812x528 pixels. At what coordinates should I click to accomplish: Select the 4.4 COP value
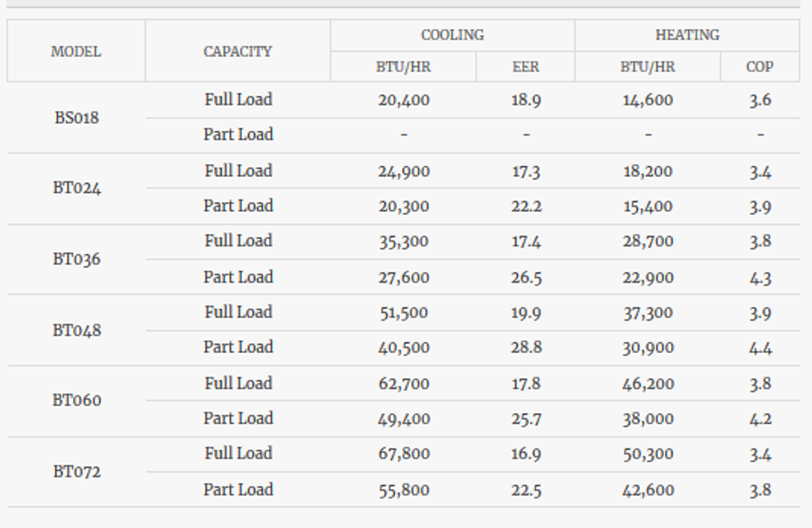[x=760, y=347]
